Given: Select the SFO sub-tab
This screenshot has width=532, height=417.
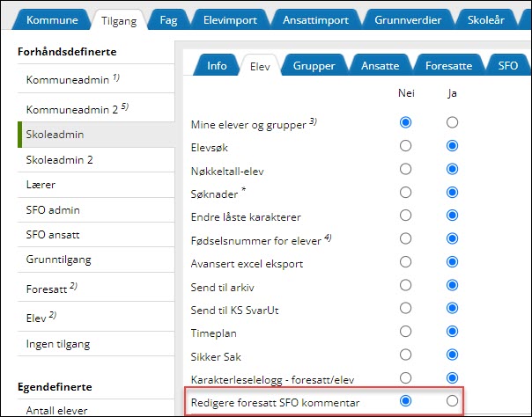Looking at the screenshot, I should click(508, 65).
